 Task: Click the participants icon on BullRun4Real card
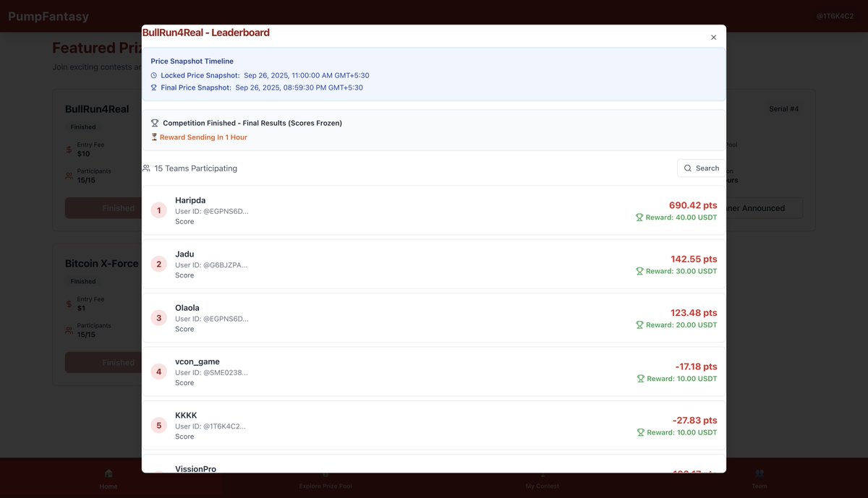coord(69,176)
